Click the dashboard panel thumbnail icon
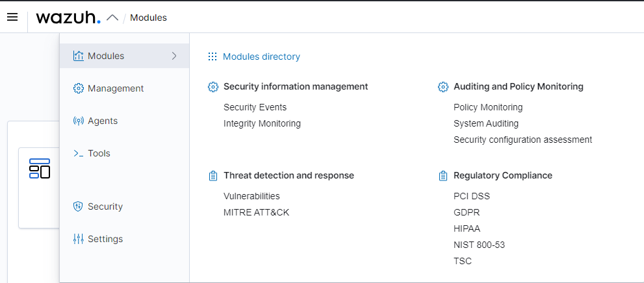644x283 pixels. (x=40, y=168)
